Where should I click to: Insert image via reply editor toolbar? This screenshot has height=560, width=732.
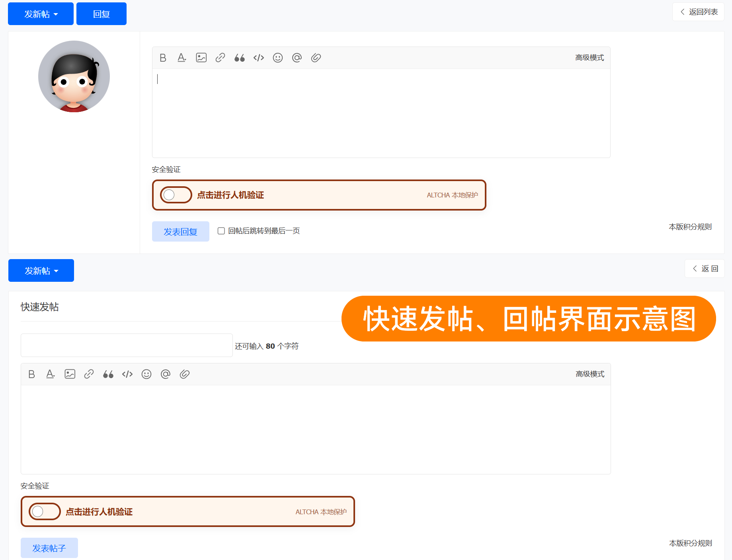(x=201, y=58)
